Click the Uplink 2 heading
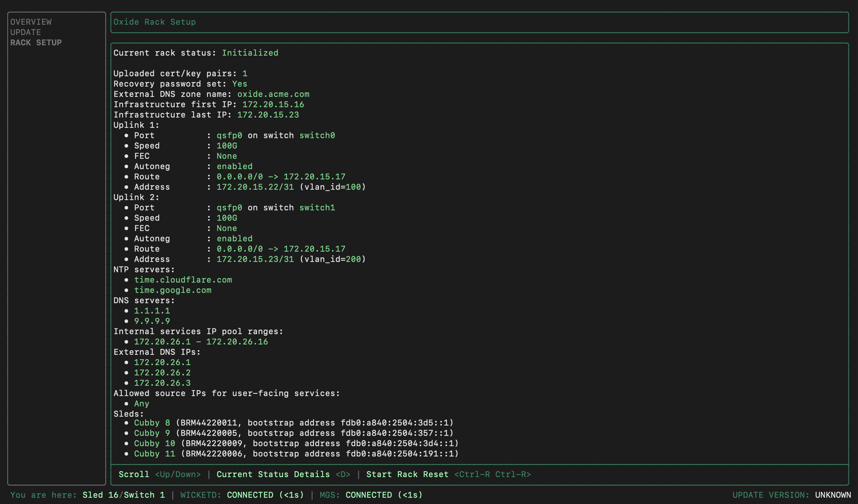The width and height of the screenshot is (858, 504). (136, 197)
